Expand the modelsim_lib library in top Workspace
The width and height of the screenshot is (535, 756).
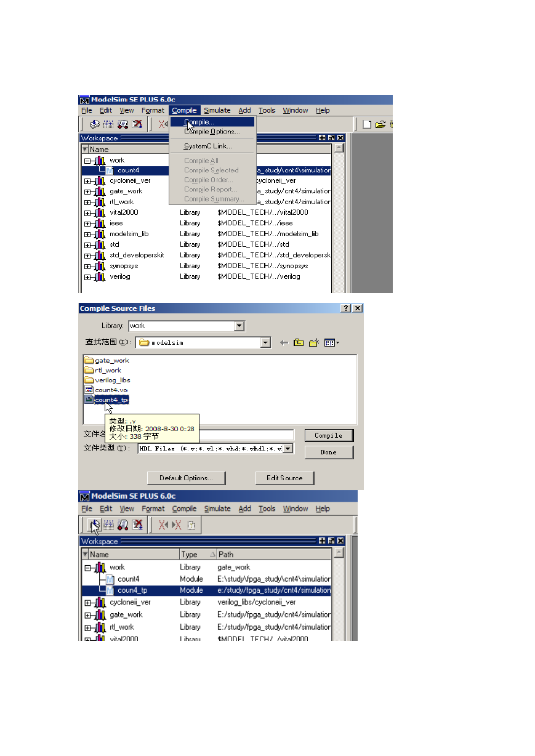point(87,234)
